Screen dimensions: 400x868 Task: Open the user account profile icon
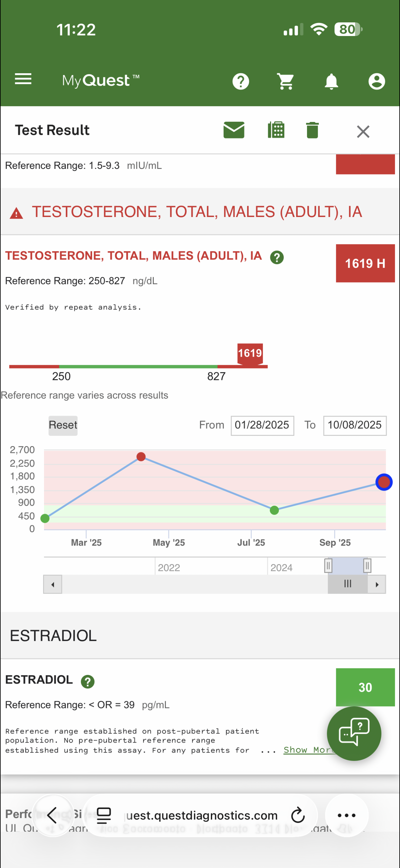tap(377, 81)
